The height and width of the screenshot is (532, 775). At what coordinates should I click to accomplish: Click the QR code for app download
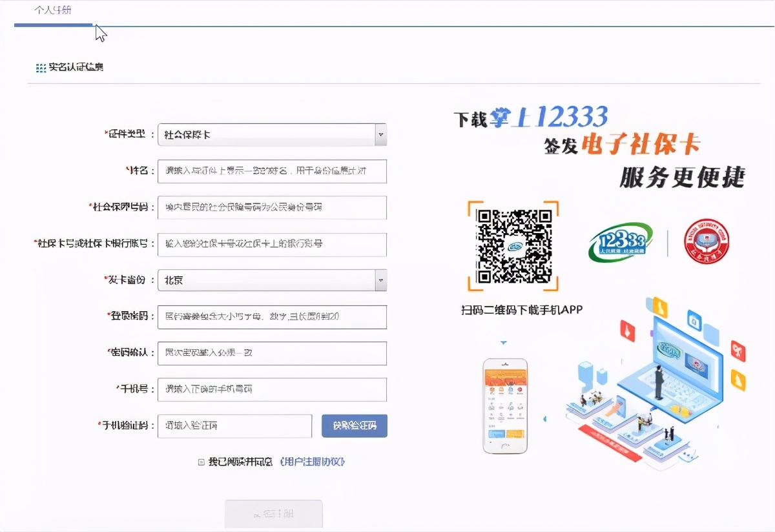coord(513,246)
